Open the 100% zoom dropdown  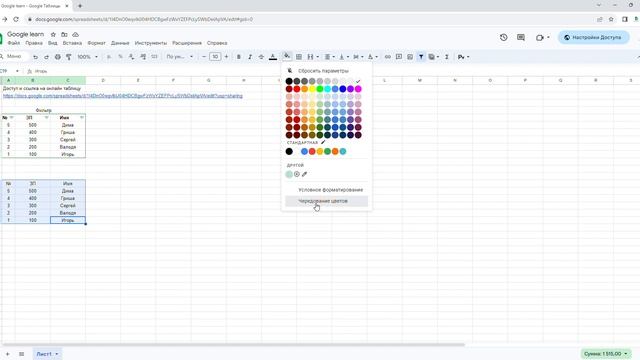click(88, 57)
